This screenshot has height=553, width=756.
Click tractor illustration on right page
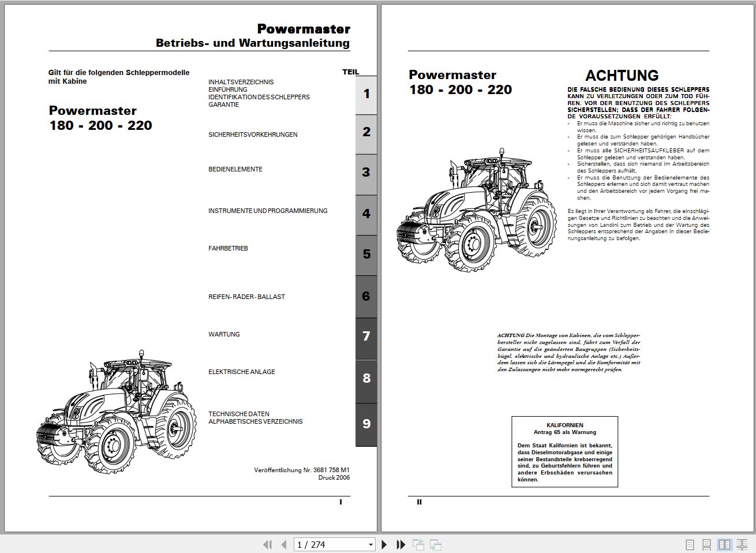pyautogui.click(x=477, y=210)
